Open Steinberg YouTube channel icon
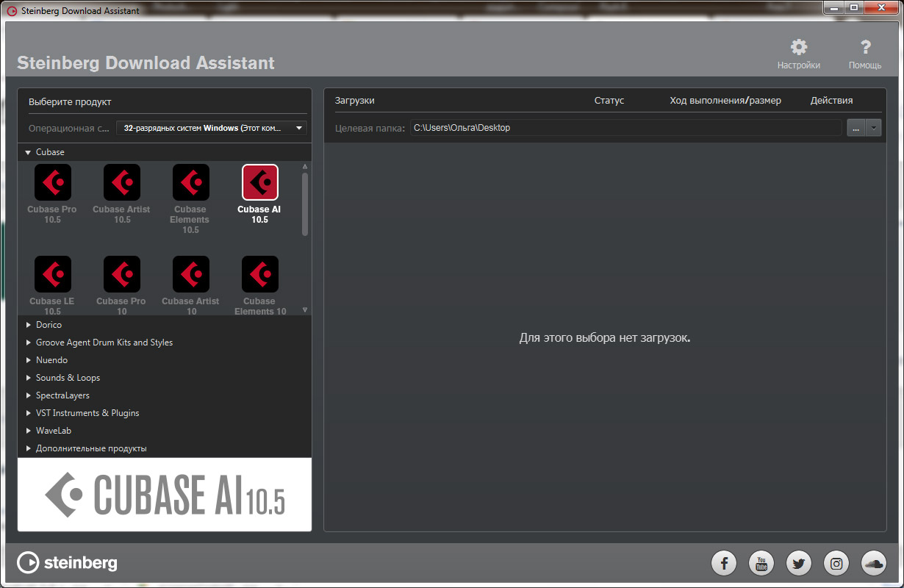 [761, 564]
